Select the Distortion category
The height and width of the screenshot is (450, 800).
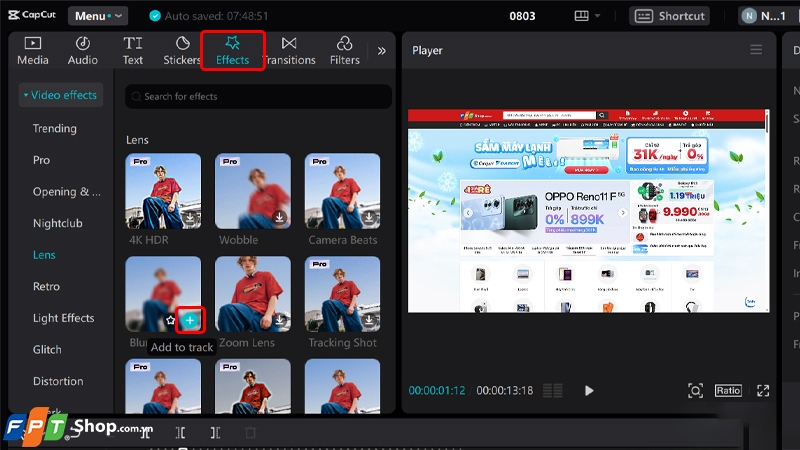tap(58, 382)
